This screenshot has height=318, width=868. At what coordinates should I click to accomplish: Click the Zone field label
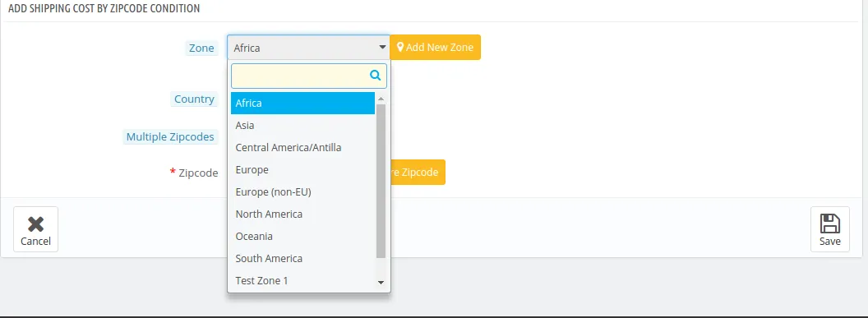pos(201,48)
